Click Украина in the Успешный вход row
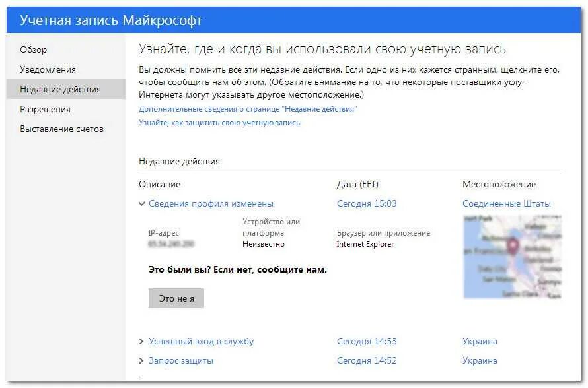588x388 pixels. click(x=480, y=342)
